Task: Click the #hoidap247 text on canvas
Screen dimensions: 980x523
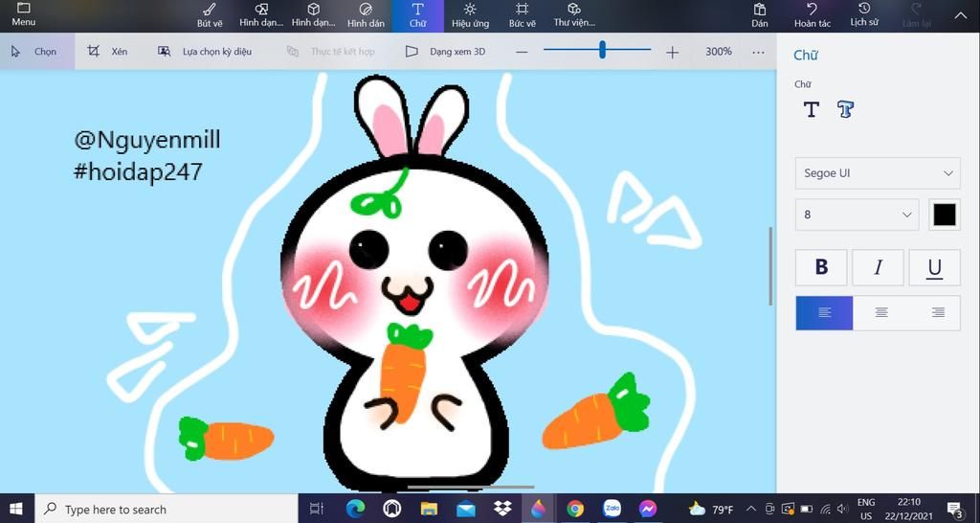Action: pos(138,171)
